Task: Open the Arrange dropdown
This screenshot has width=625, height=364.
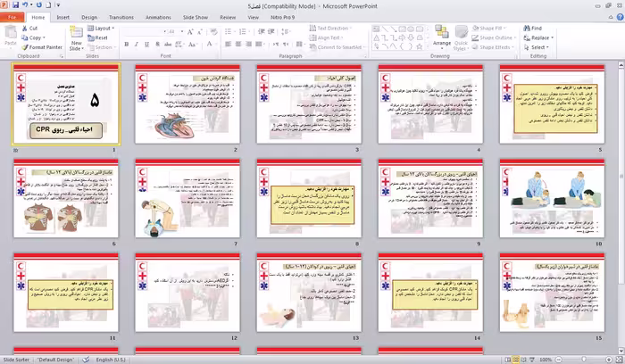Action: pos(442,37)
